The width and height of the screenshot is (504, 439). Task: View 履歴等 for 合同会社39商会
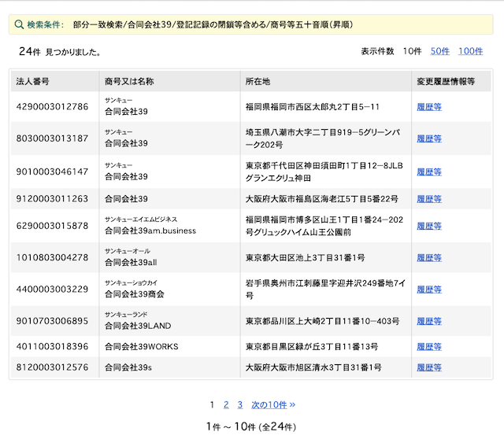(429, 290)
